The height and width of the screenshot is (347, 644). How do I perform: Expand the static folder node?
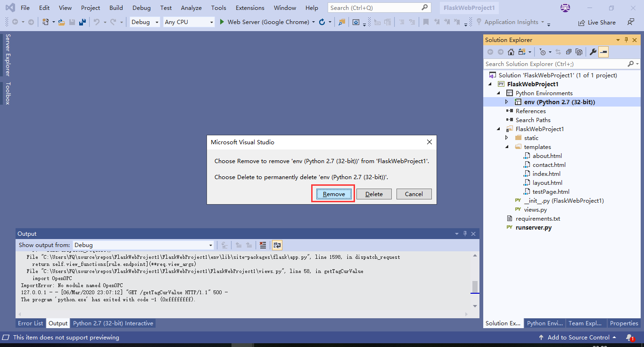(x=507, y=138)
